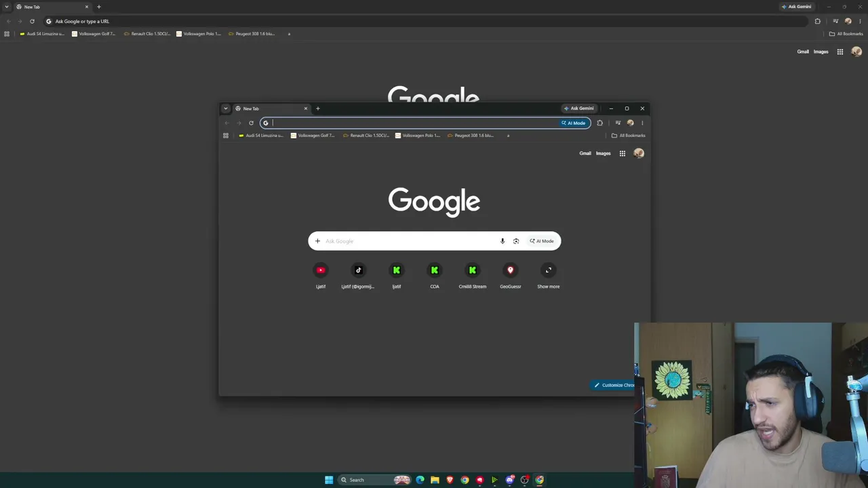Open Volkswagen Polo bookmark in front window
The image size is (868, 488).
418,136
